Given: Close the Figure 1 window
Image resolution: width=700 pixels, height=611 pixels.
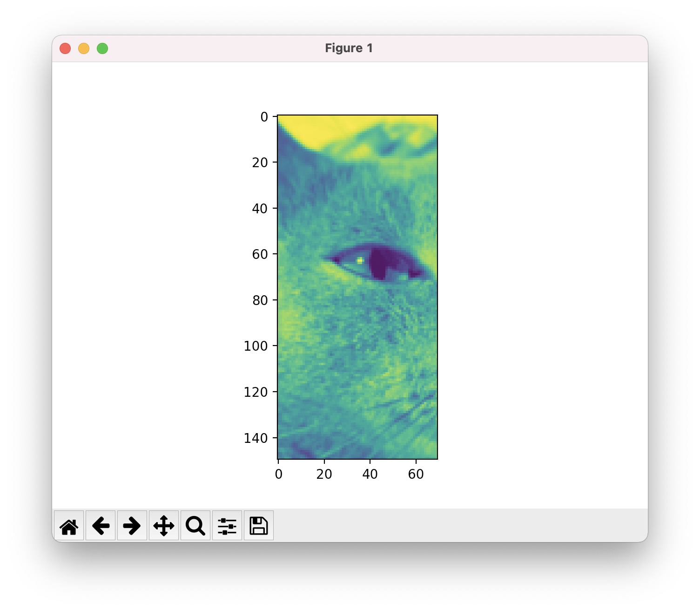Looking at the screenshot, I should (x=65, y=48).
